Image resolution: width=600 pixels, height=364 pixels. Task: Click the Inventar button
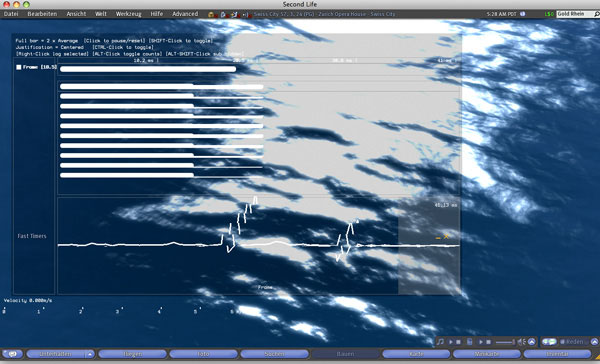[557, 354]
